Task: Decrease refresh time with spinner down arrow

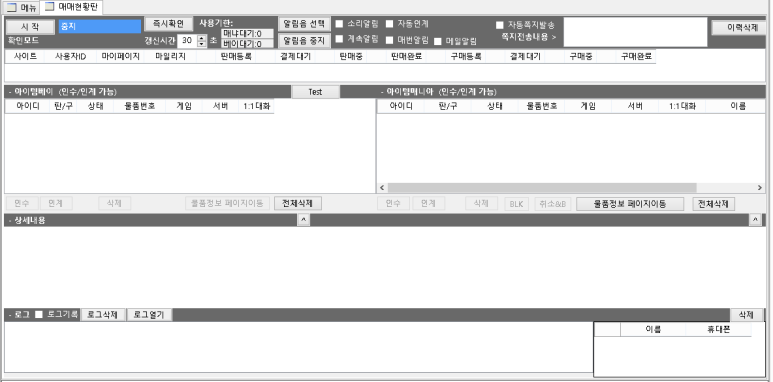Action: click(201, 43)
